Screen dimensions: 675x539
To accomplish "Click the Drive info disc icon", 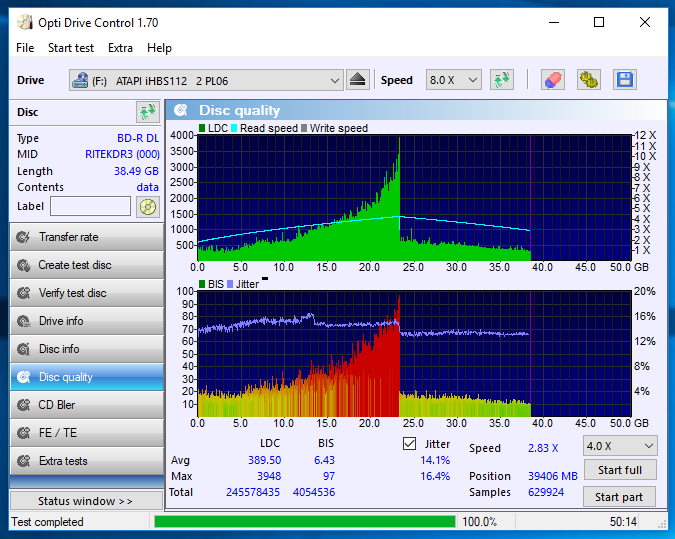I will click(x=23, y=321).
